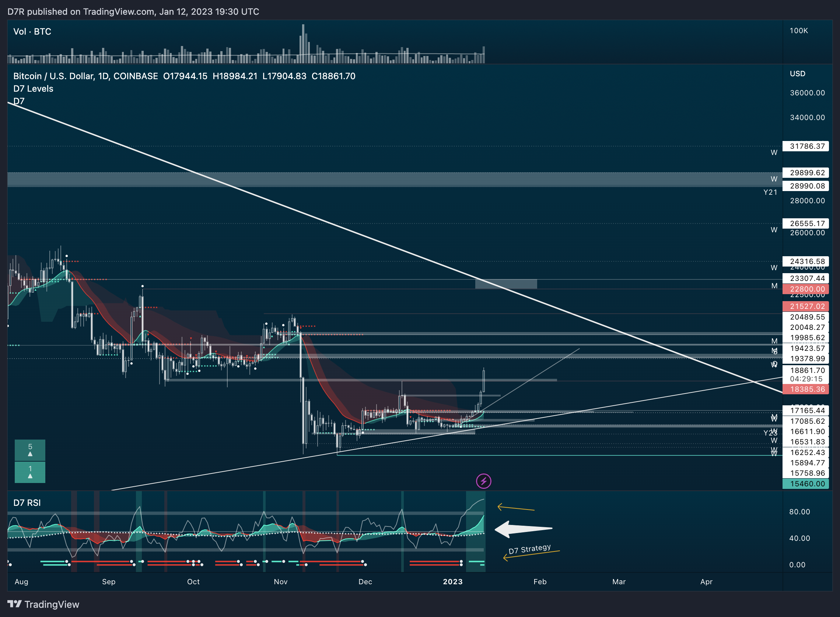Click the 100K volume axis label
840x617 pixels.
pyautogui.click(x=798, y=31)
